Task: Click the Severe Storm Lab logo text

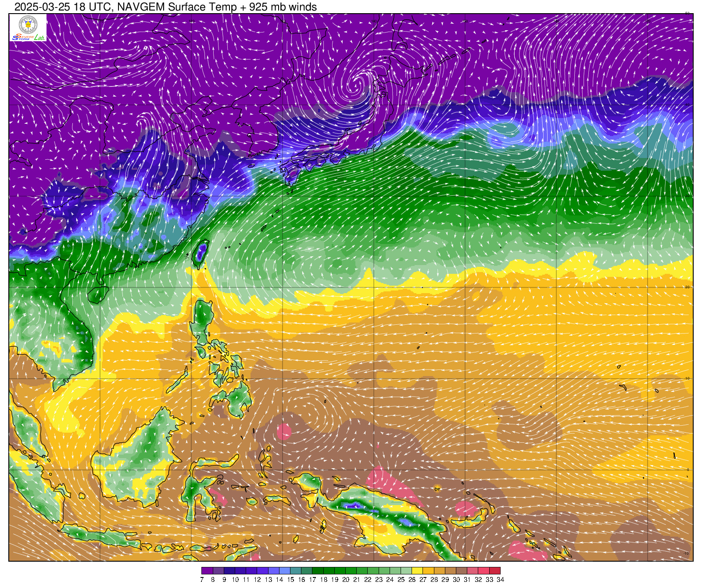Action: (28, 37)
